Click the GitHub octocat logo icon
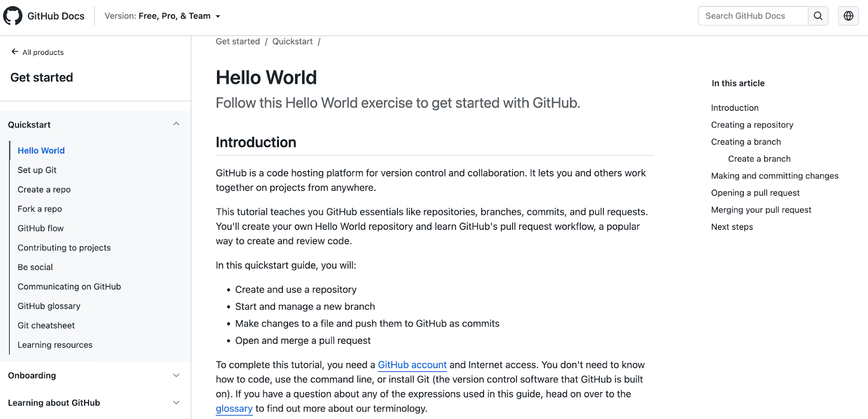Image resolution: width=868 pixels, height=419 pixels. tap(13, 16)
